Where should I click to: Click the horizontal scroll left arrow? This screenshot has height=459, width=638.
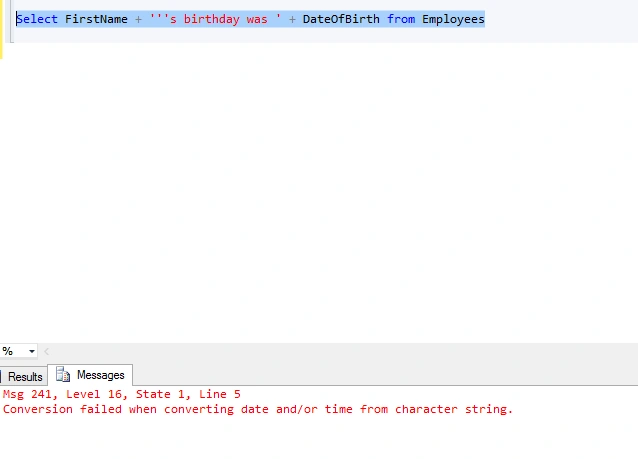pyautogui.click(x=46, y=351)
